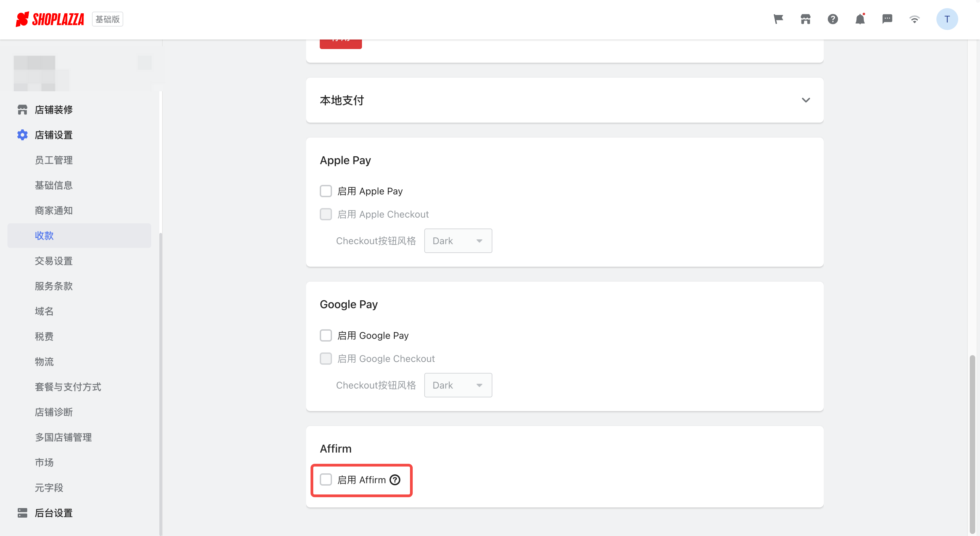
Task: Open Apple Pay Checkout button style dropdown
Action: pos(458,241)
